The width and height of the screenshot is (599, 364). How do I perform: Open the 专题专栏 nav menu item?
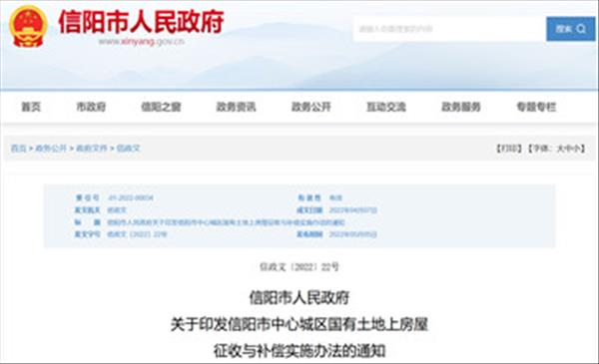pyautogui.click(x=536, y=107)
